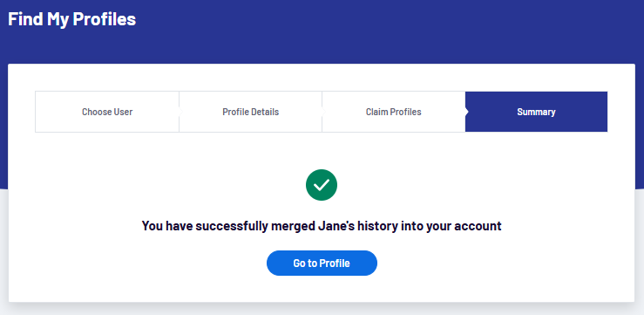Click the "Go to Profile" button label
Image resolution: width=644 pixels, height=315 pixels.
pyautogui.click(x=322, y=264)
